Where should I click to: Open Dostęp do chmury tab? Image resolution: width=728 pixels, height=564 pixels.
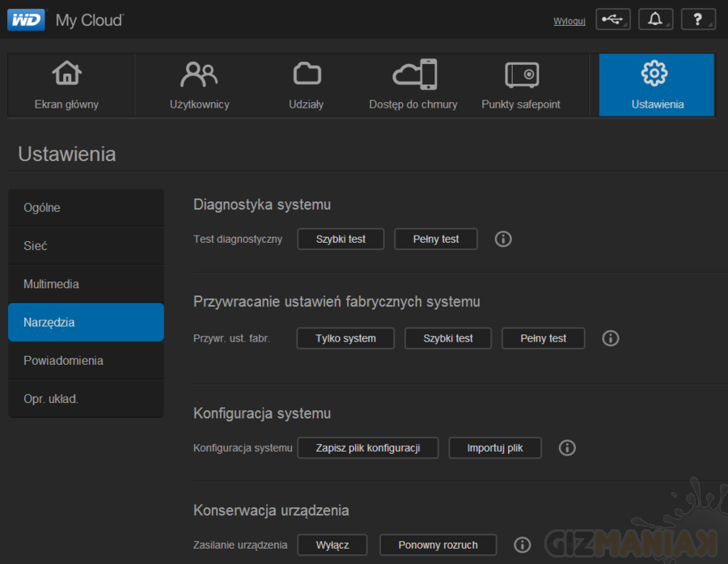tap(413, 85)
